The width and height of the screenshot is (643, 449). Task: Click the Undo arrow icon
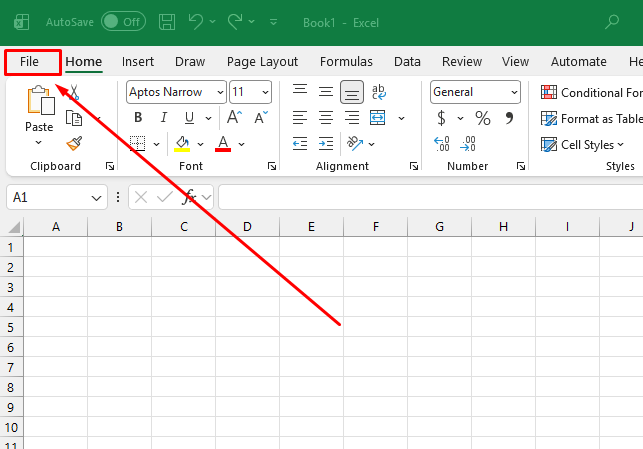pos(196,22)
